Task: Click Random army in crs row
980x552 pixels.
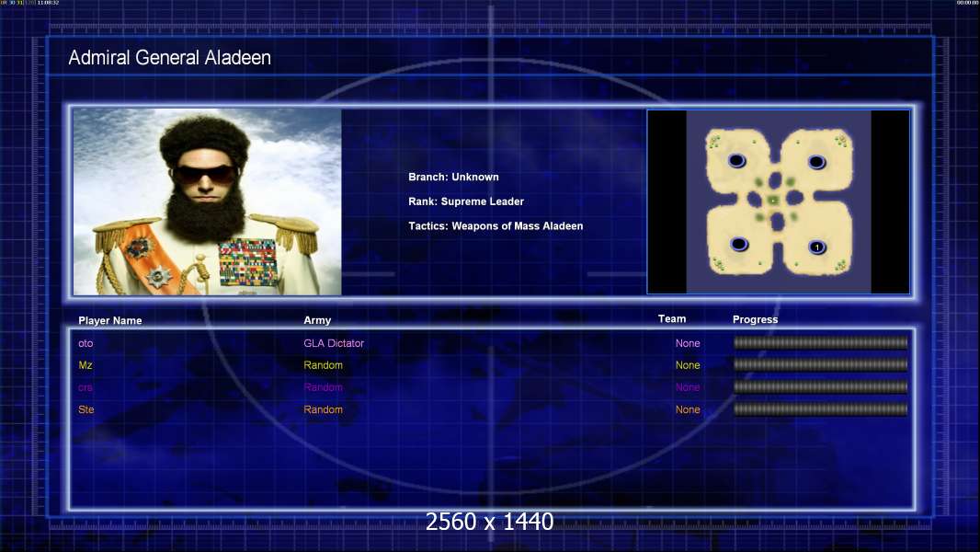Action: click(323, 387)
